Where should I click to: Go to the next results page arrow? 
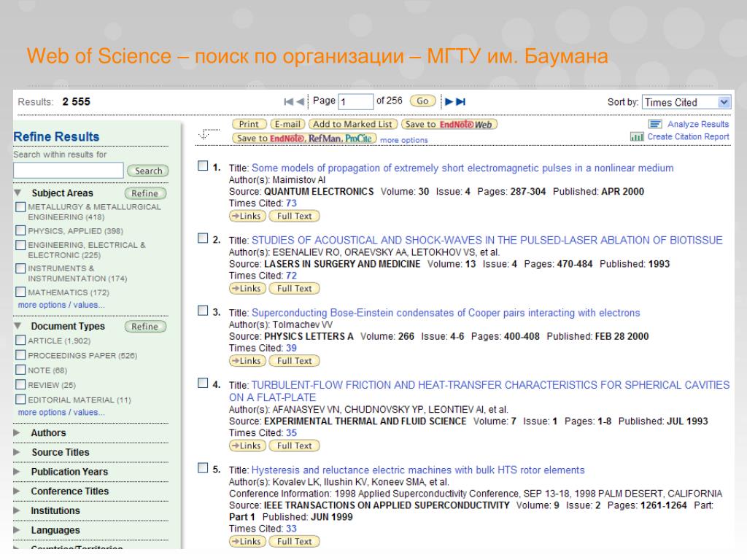(x=449, y=102)
